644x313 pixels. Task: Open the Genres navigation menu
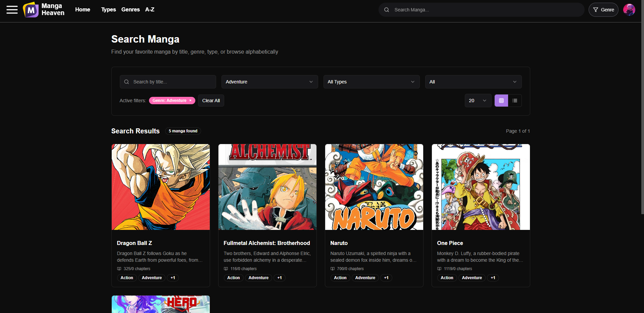pos(131,10)
